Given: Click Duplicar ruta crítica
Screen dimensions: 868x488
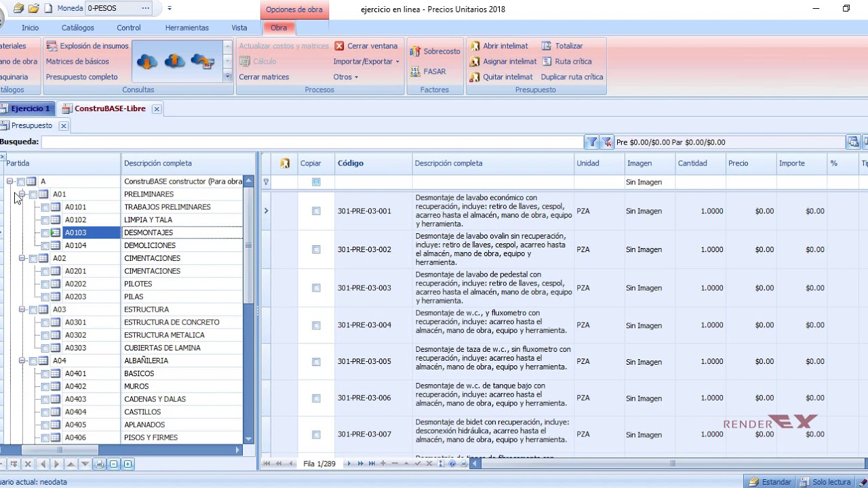Looking at the screenshot, I should click(x=572, y=77).
